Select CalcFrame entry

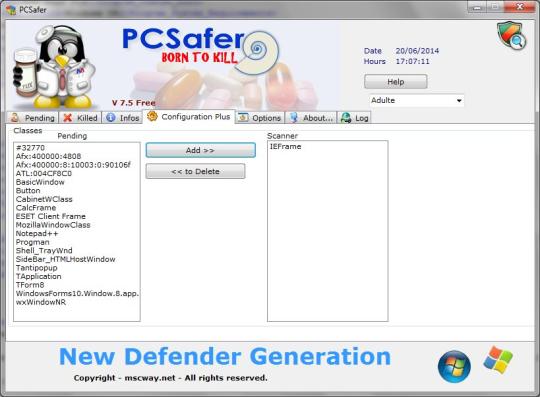click(36, 208)
